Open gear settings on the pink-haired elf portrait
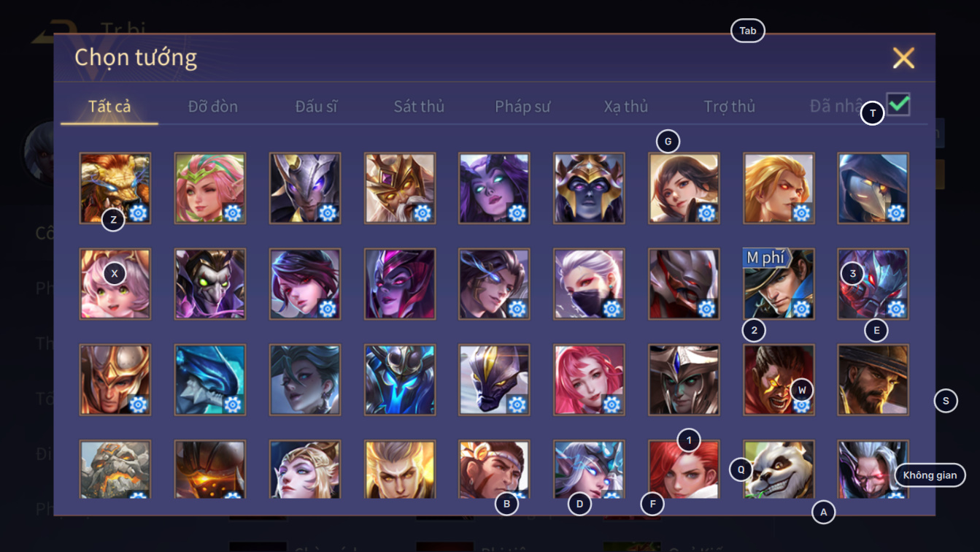980x552 pixels. [x=233, y=212]
